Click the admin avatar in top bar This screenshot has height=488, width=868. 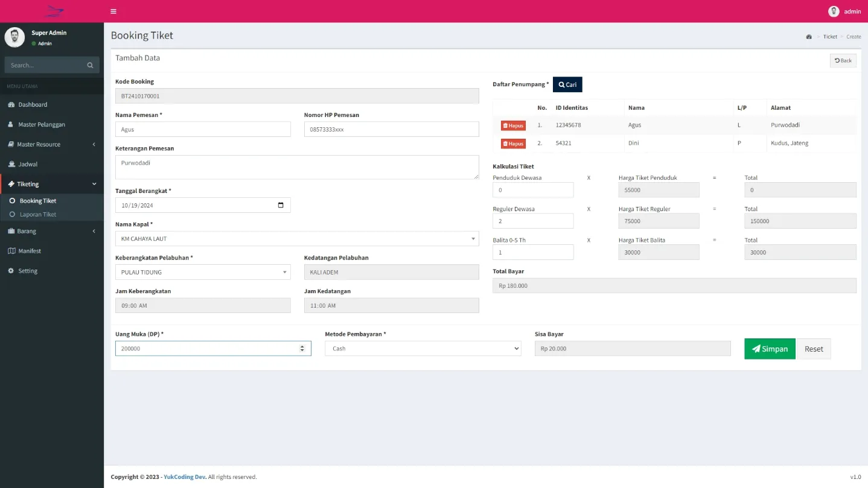(834, 11)
